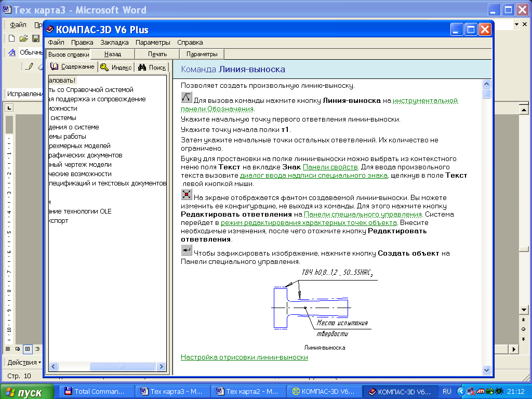Click the Вызов справки button

69,54
